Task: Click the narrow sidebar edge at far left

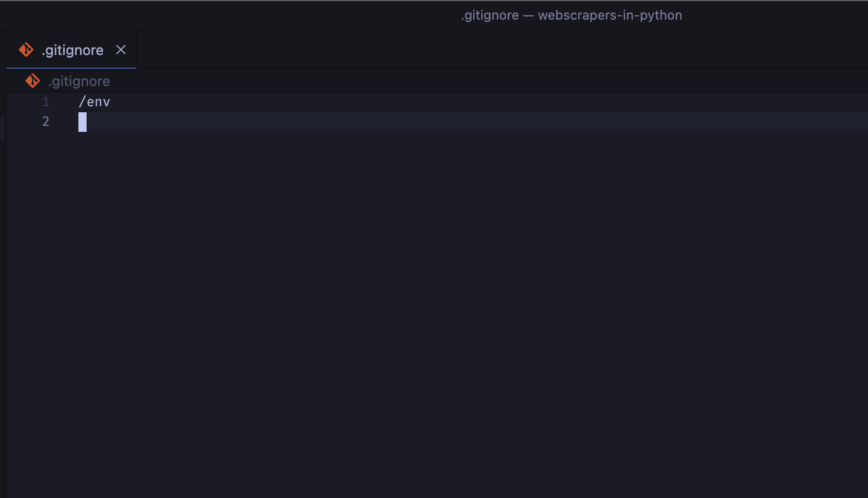Action: [x=3, y=272]
